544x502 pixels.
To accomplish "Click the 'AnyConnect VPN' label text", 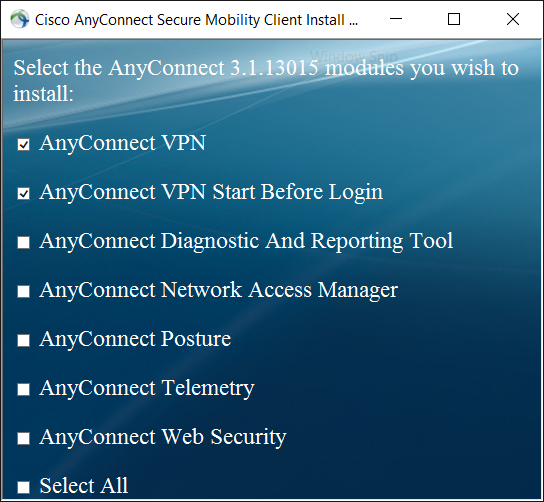I will click(122, 143).
